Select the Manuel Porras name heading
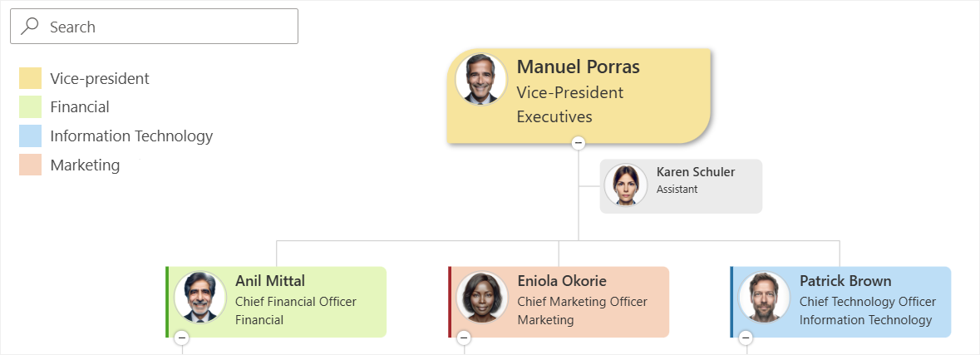Image resolution: width=980 pixels, height=355 pixels. pyautogui.click(x=579, y=67)
